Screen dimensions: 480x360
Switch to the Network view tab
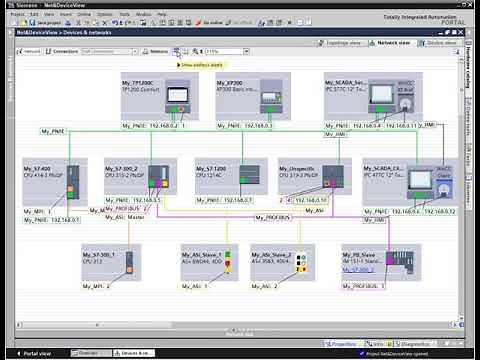(x=390, y=43)
